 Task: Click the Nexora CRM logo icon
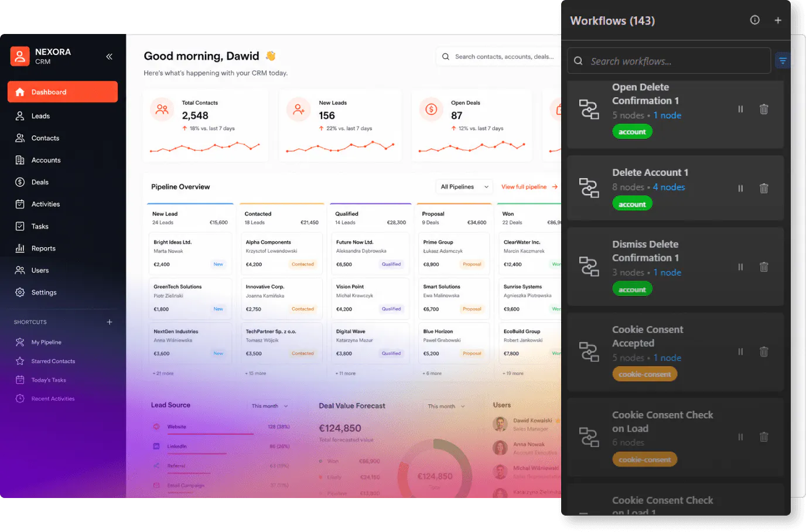click(20, 56)
